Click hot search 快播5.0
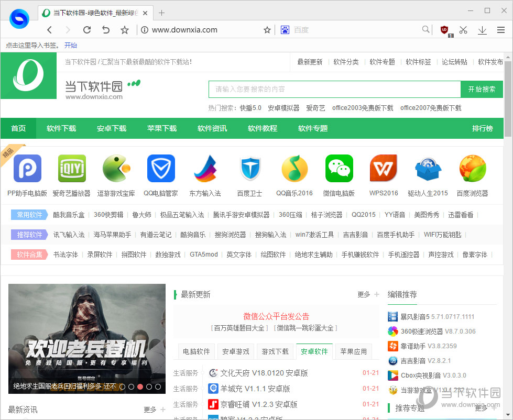Viewport: 513px width, 420px height. (x=250, y=108)
